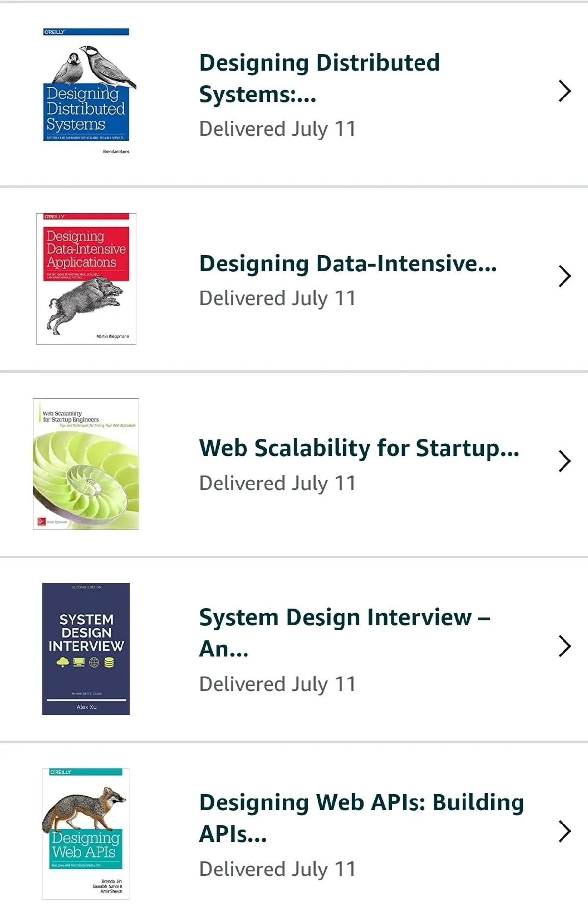This screenshot has width=588, height=921.
Task: Open System Design Interview book cover
Action: pos(86,649)
